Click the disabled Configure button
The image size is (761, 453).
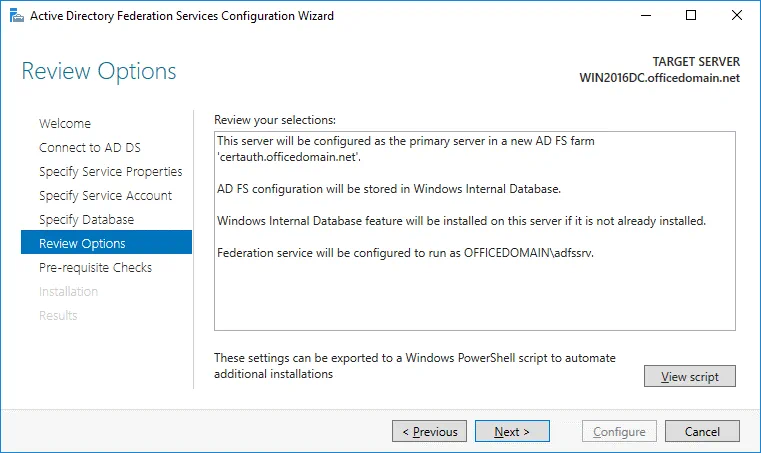pos(618,432)
